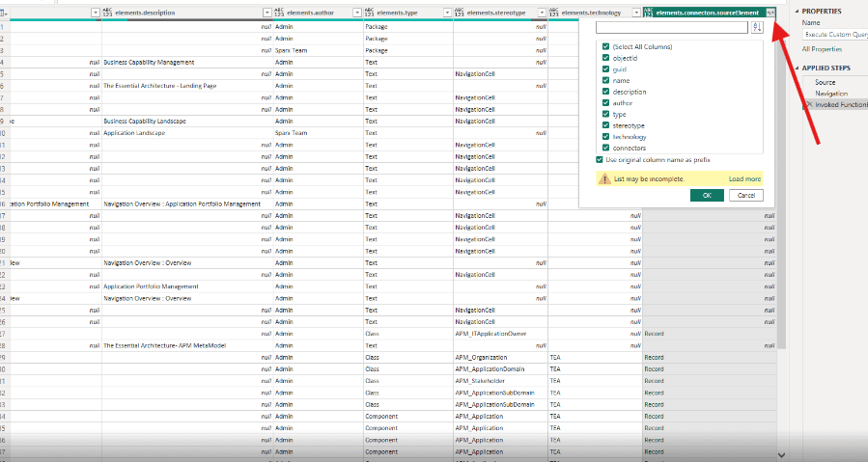Screen dimensions: 868x462
Task: Click the data type icon of elements.stereotype
Action: pyautogui.click(x=459, y=12)
